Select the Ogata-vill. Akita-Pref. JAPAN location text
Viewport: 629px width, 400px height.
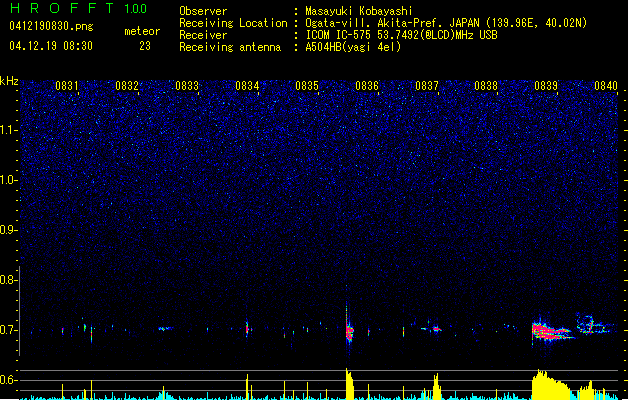[446, 23]
